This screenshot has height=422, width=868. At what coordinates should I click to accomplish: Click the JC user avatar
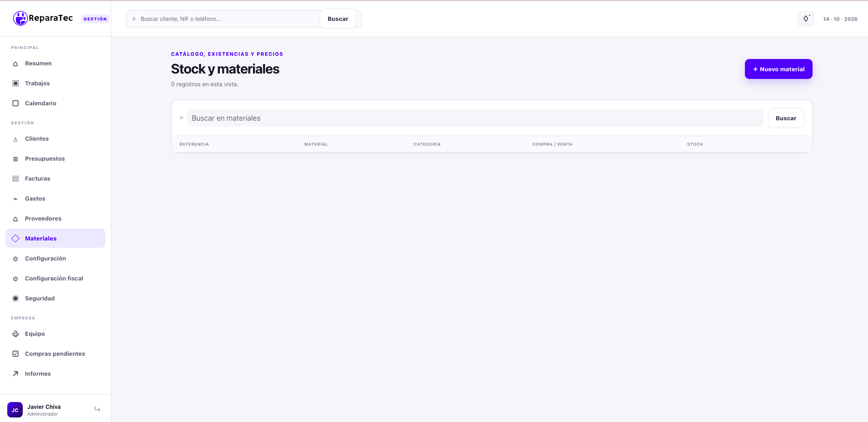coord(15,410)
